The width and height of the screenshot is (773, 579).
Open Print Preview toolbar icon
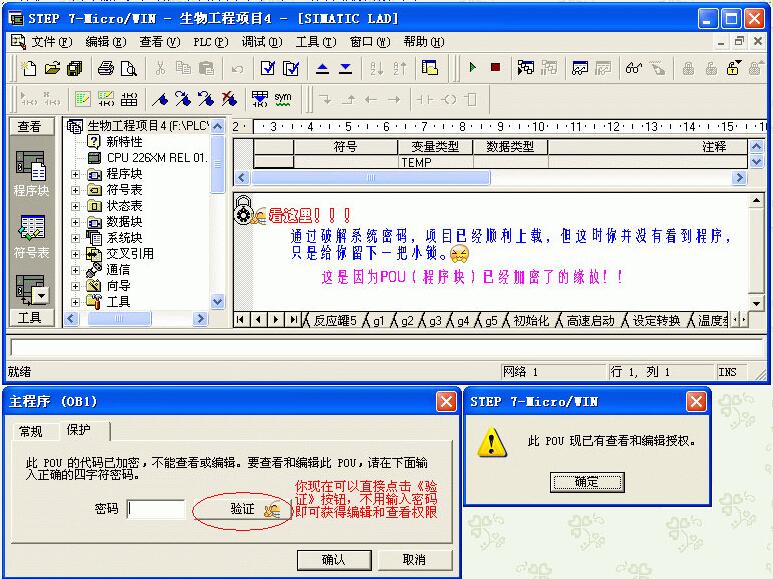tap(128, 68)
